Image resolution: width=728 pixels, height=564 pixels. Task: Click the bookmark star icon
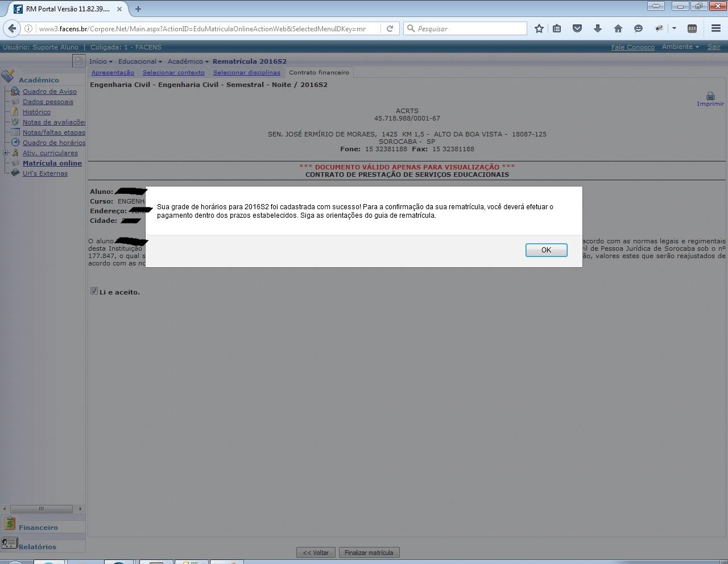539,28
